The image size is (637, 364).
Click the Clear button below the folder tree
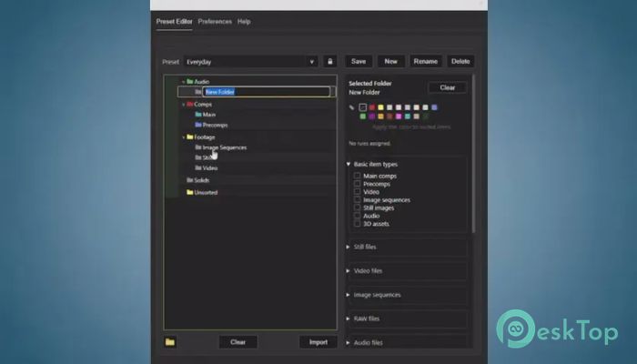click(x=238, y=342)
